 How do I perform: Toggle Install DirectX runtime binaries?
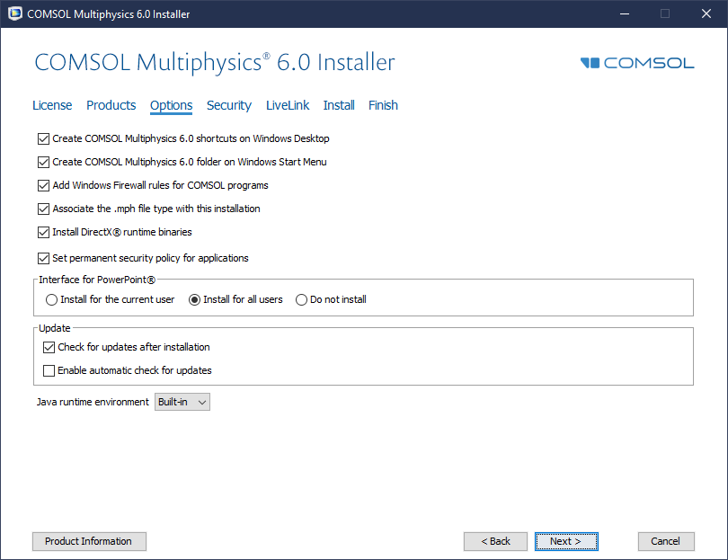coord(43,232)
